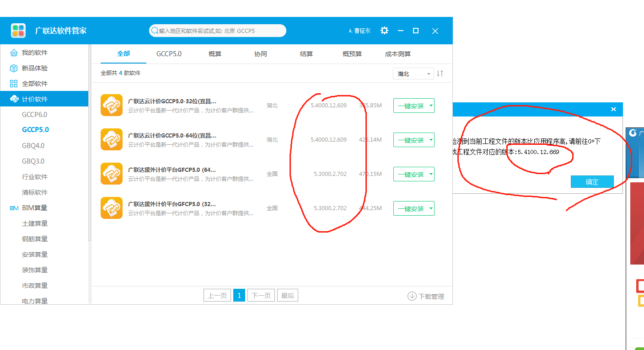644x350 pixels.
Task: Switch to 协同 tab
Action: 261,54
